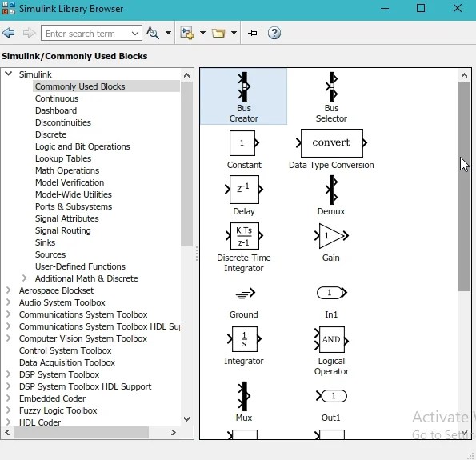Select Control System Toolbox entry
The image size is (476, 460).
65,350
